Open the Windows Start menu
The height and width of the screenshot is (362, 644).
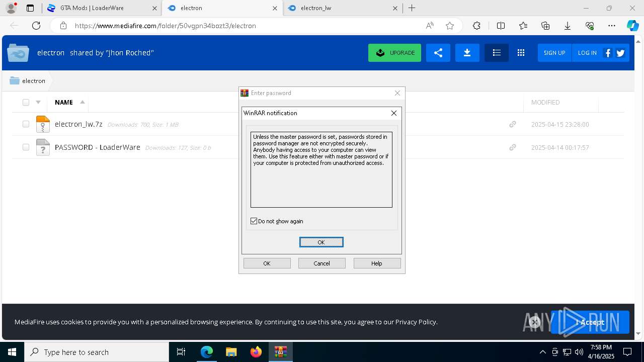12,352
